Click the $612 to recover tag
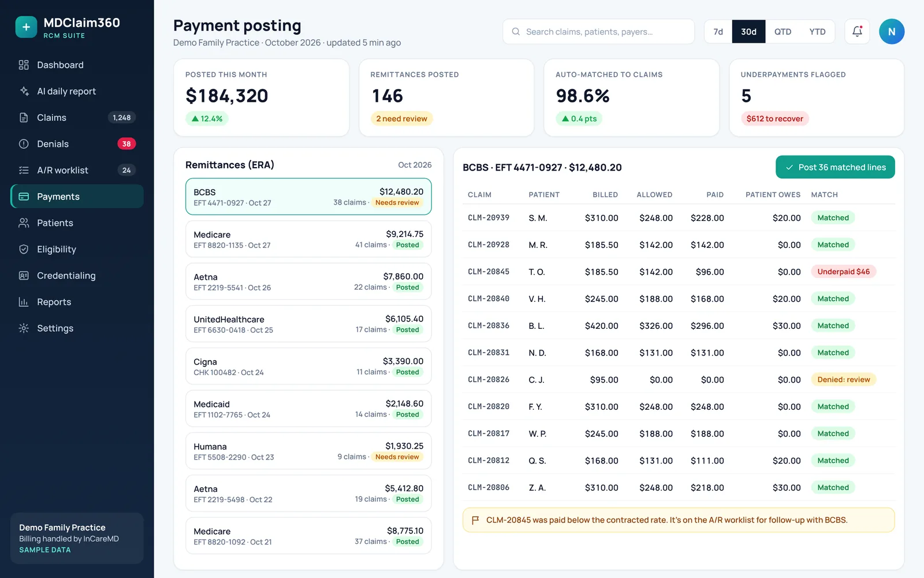The width and height of the screenshot is (924, 578). tap(774, 118)
